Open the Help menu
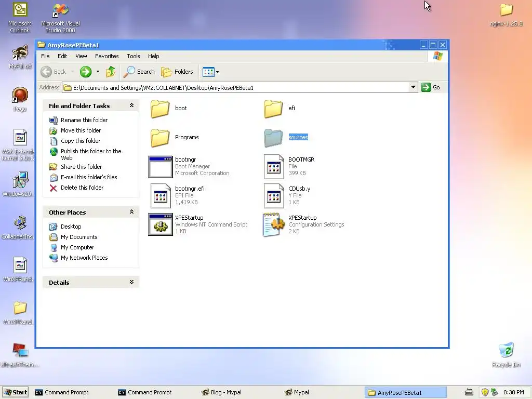Image resolution: width=532 pixels, height=399 pixels. 153,56
